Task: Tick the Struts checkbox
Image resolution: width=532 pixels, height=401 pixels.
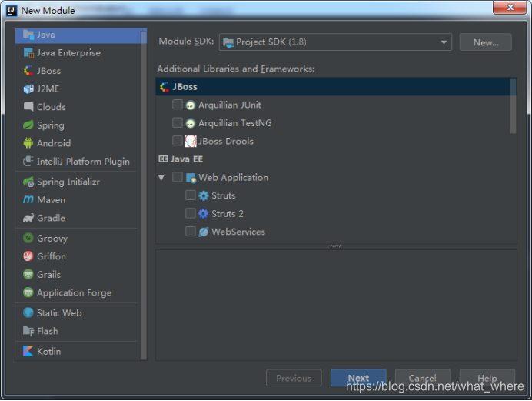Action: [x=191, y=195]
